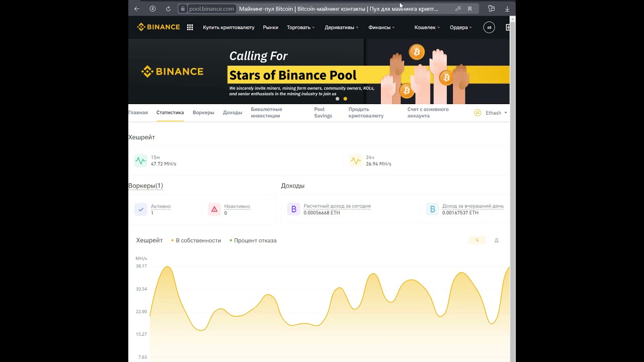This screenshot has width=644, height=362.
Task: Click the purple today's income coin icon
Action: point(294,209)
